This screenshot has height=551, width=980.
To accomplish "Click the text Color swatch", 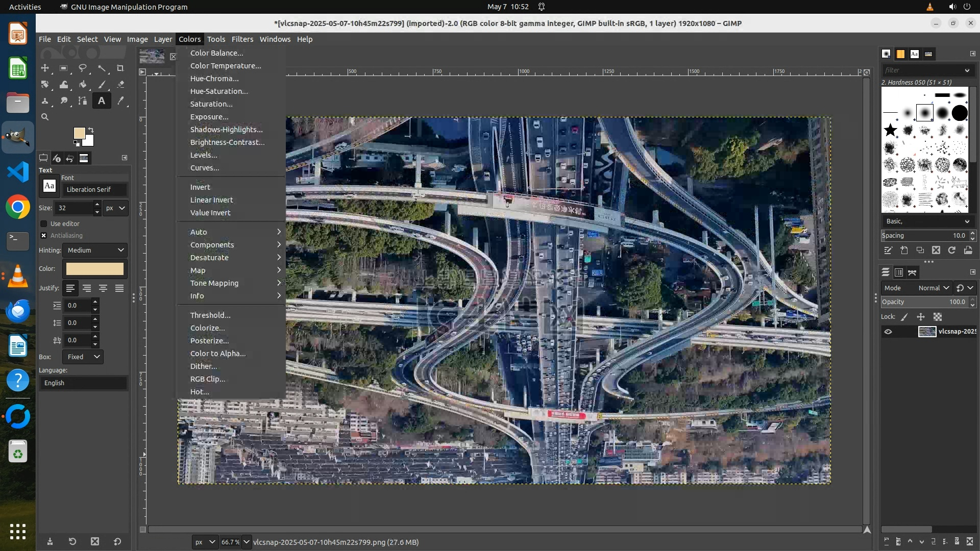I will click(95, 269).
